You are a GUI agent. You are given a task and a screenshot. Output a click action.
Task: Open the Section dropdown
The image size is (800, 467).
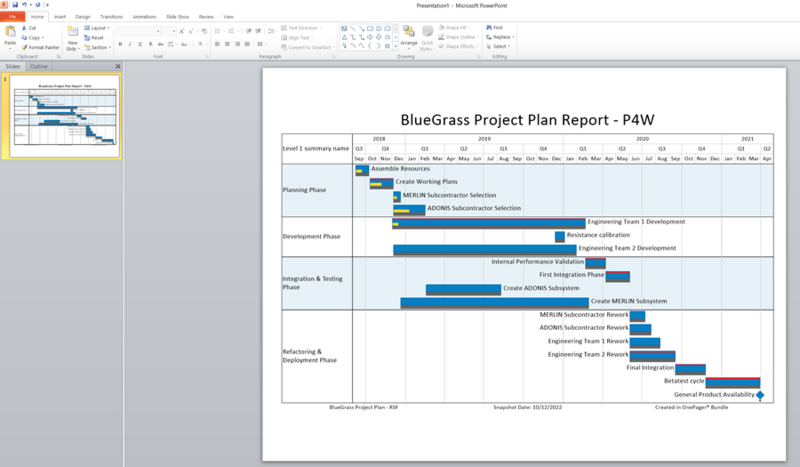point(97,47)
